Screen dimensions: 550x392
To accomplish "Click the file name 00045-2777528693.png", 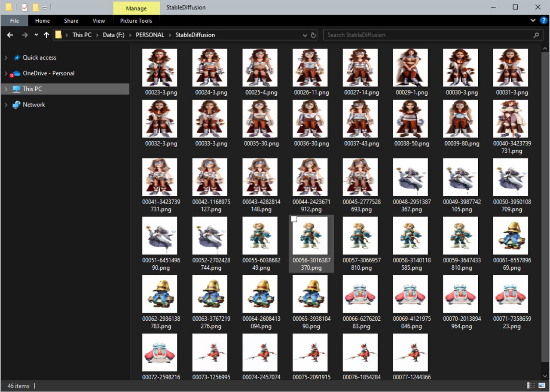I will click(x=361, y=206).
